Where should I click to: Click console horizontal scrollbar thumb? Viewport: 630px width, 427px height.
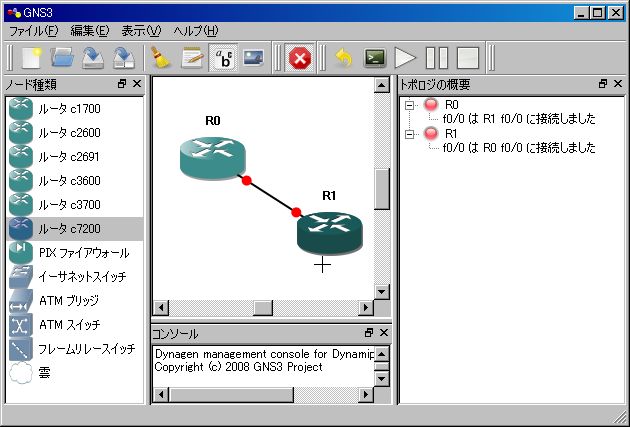[x=231, y=394]
